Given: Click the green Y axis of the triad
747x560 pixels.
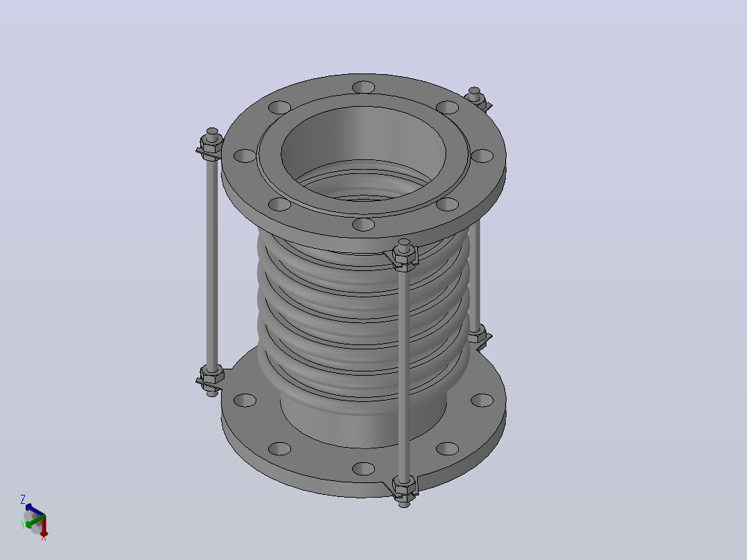Looking at the screenshot, I should pos(35,521).
